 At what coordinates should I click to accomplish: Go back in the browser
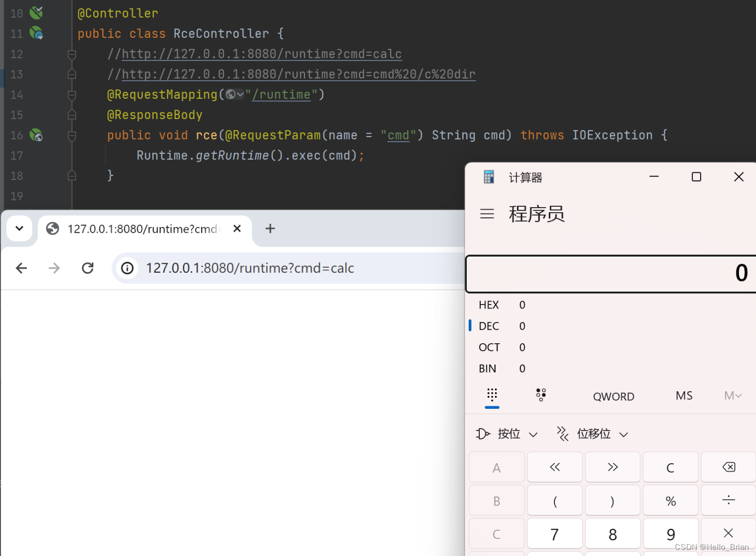[x=21, y=268]
